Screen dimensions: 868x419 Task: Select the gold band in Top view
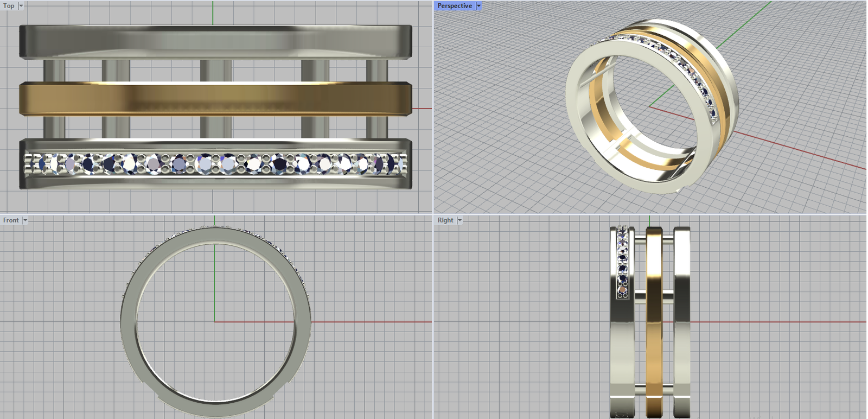pyautogui.click(x=215, y=99)
